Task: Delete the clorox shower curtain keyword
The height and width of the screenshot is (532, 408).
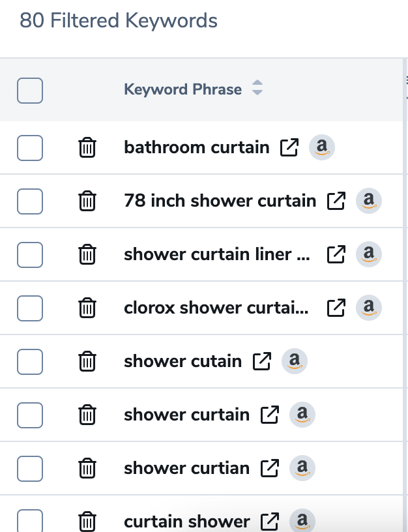Action: point(87,308)
